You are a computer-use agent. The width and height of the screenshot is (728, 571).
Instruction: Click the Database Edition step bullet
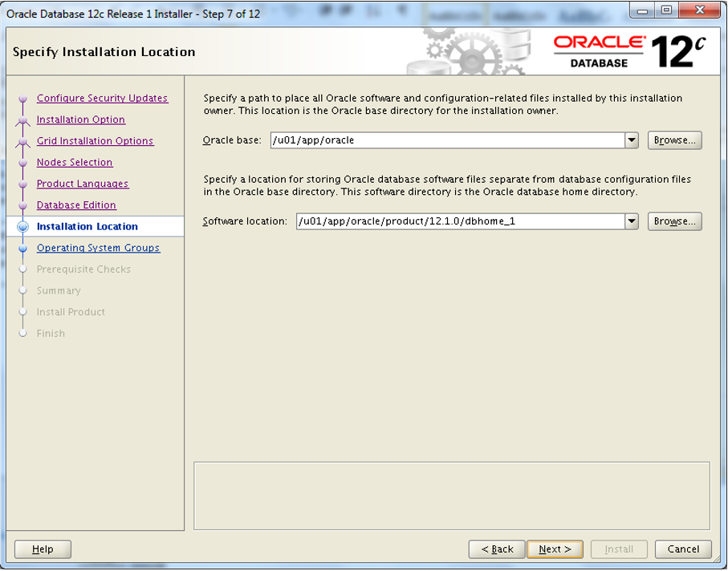coord(22,205)
